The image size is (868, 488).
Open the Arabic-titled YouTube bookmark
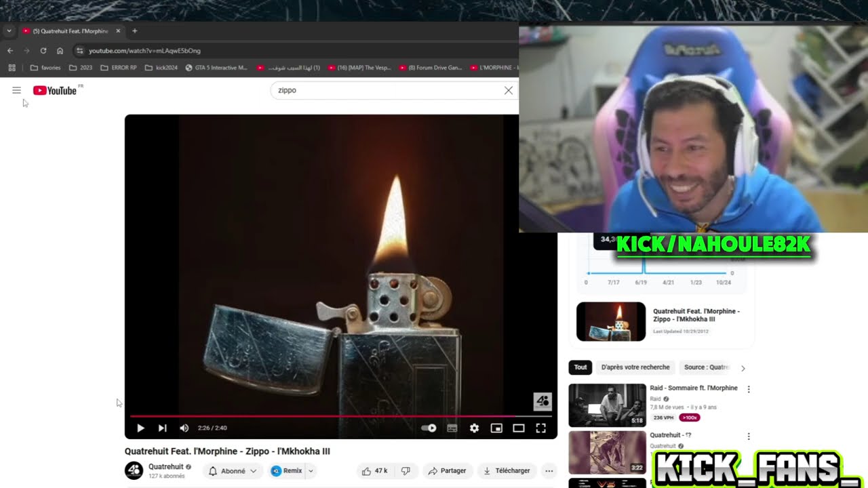click(x=288, y=68)
